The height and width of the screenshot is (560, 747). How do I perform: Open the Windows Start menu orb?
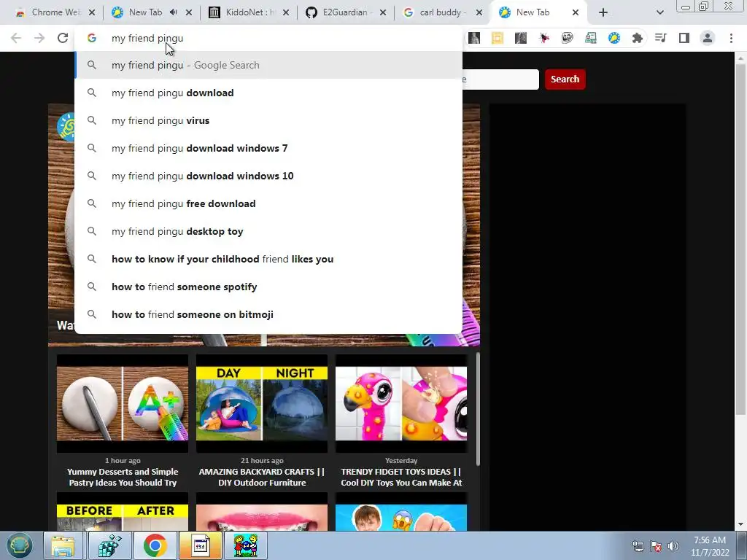point(19,545)
